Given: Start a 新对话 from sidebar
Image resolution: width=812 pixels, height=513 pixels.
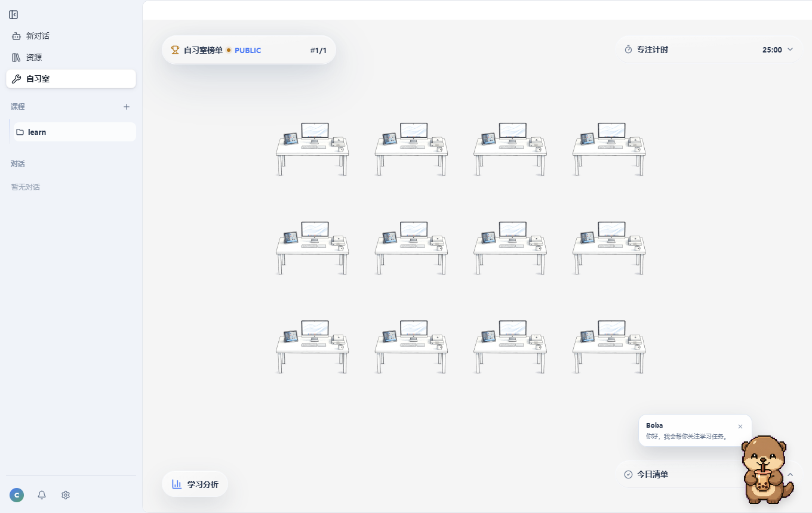Looking at the screenshot, I should (x=71, y=36).
